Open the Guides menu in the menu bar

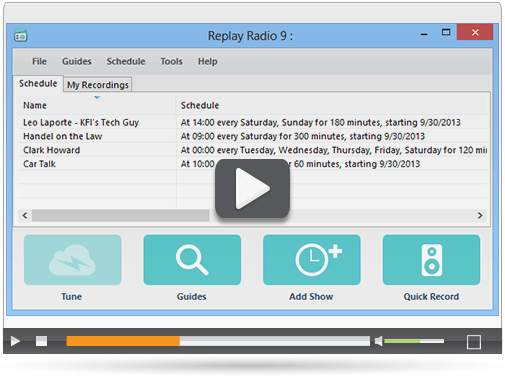(x=77, y=62)
